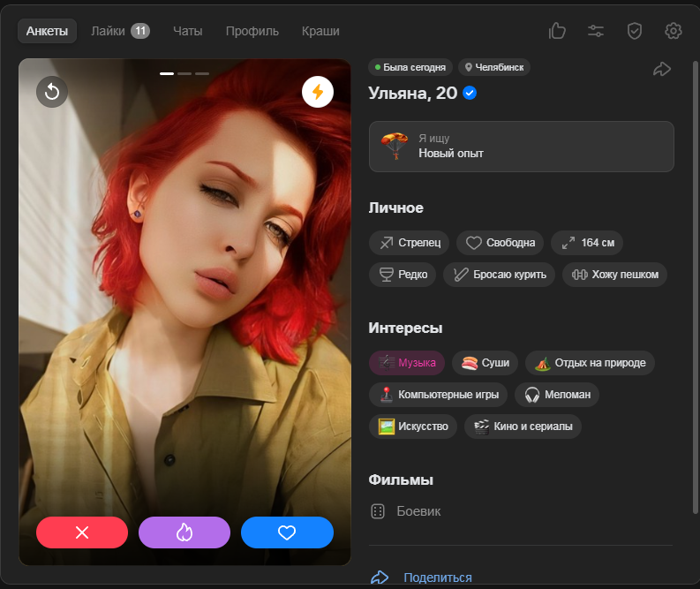Image resolution: width=700 pixels, height=589 pixels.
Task: Click the blue verified checkmark badge
Action: click(470, 93)
